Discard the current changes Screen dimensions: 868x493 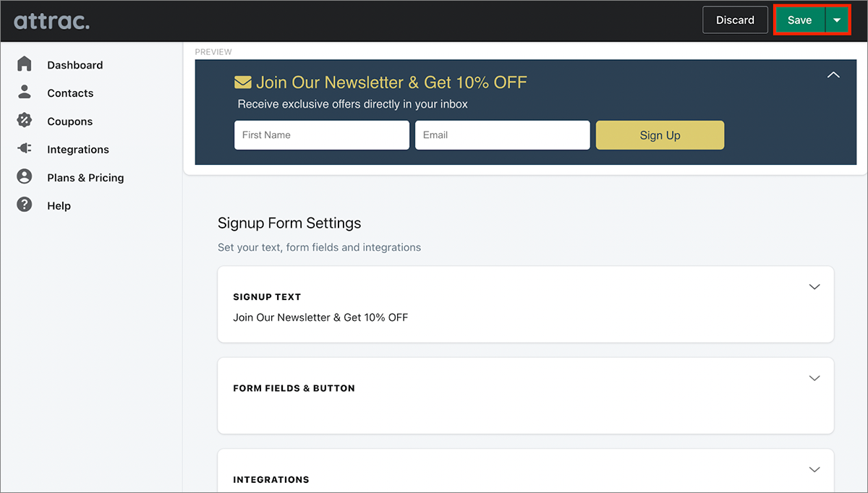pyautogui.click(x=735, y=20)
